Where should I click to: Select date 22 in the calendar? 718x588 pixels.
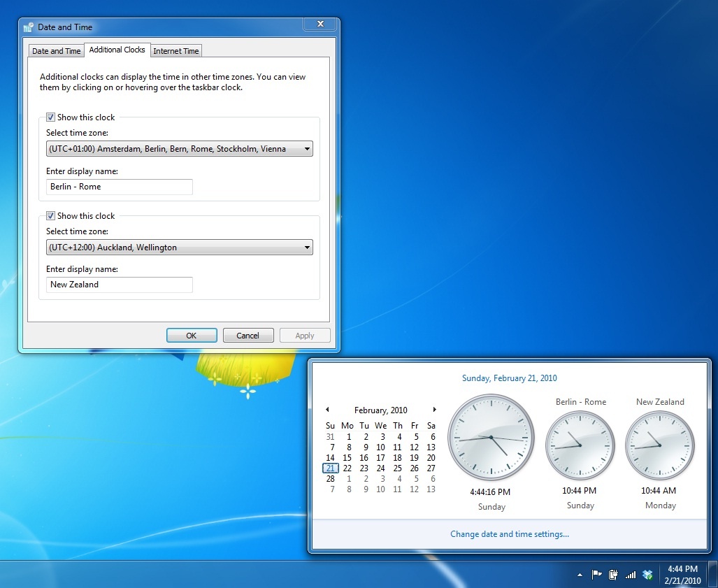coord(347,468)
